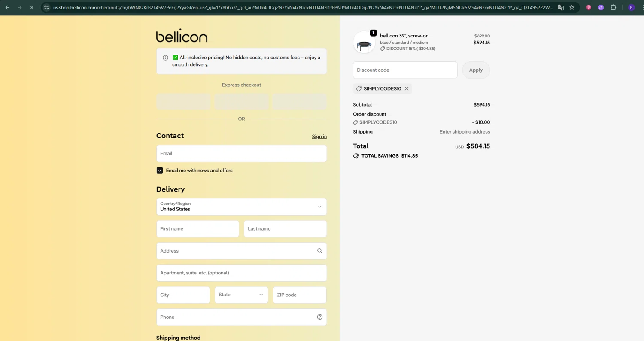Viewport: 644px width, 341px height.
Task: Open the browser profile avatar
Action: click(631, 7)
